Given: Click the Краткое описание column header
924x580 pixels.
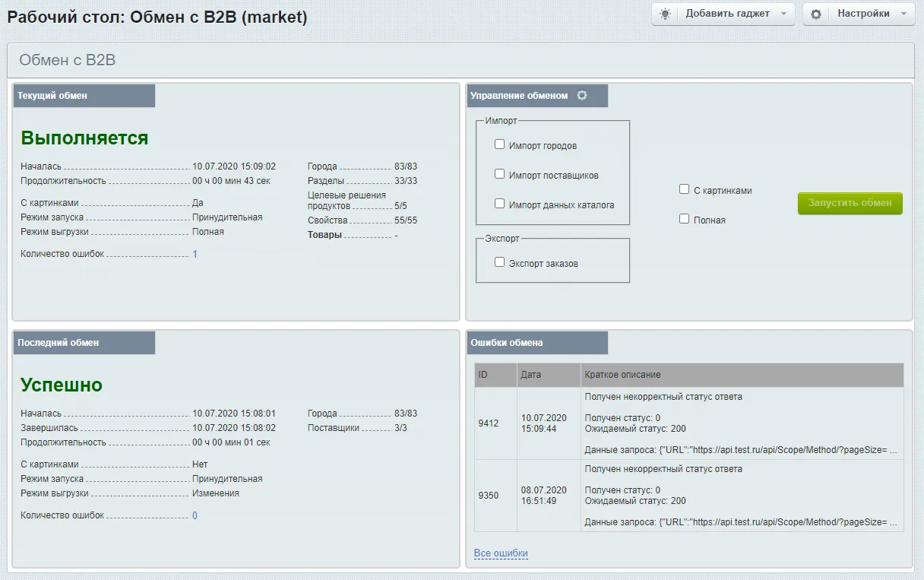Looking at the screenshot, I should click(622, 375).
